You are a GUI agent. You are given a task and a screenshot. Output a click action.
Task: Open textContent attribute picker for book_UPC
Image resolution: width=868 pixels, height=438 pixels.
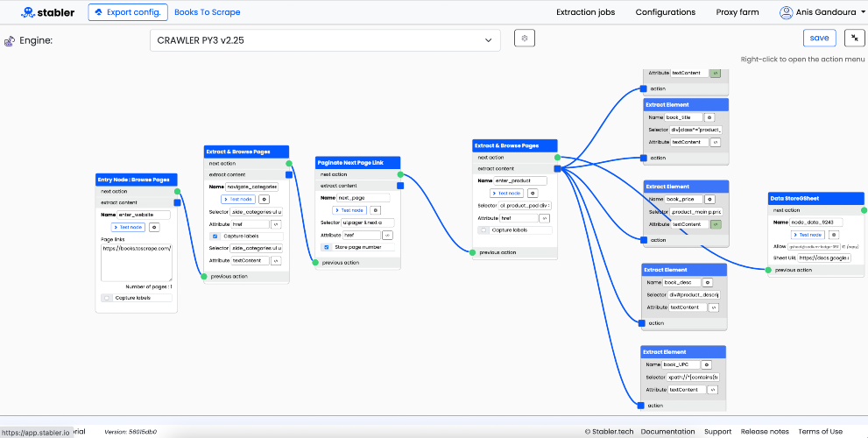point(714,390)
